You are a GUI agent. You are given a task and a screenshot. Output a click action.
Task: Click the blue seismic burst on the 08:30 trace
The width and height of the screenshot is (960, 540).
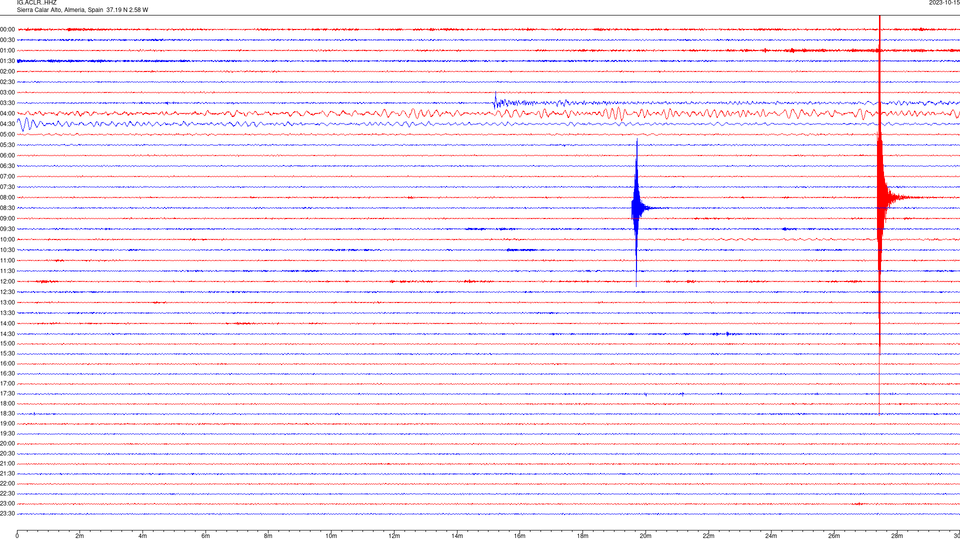click(x=637, y=208)
